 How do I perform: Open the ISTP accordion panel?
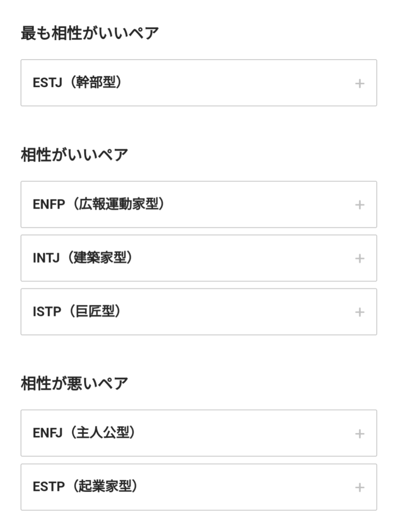pyautogui.click(x=198, y=312)
